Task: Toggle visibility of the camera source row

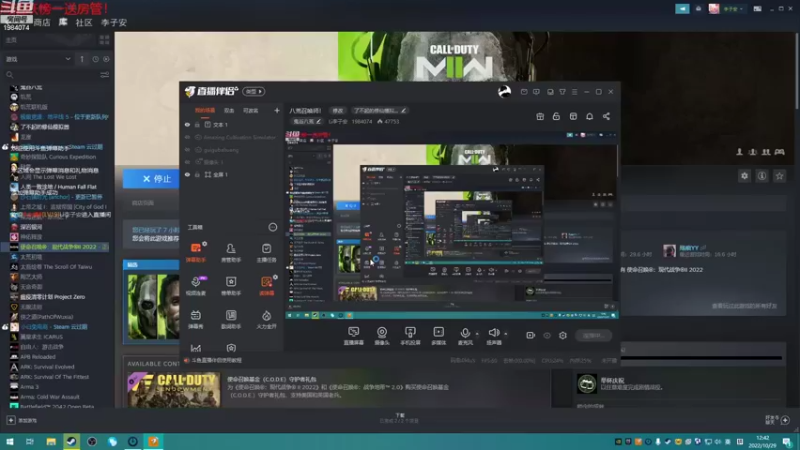Action: click(187, 162)
